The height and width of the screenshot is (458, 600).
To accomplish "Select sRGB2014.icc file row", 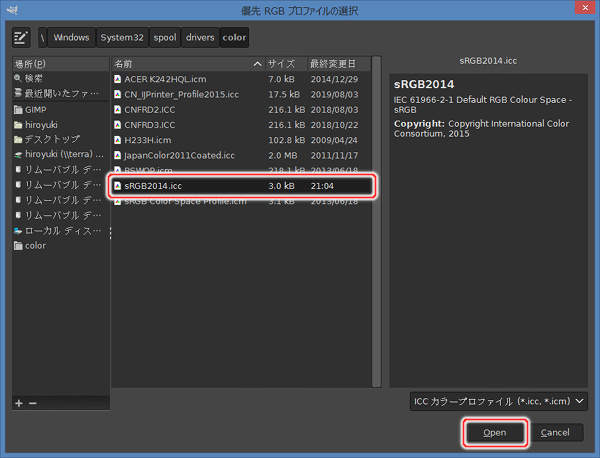I will tap(241, 186).
